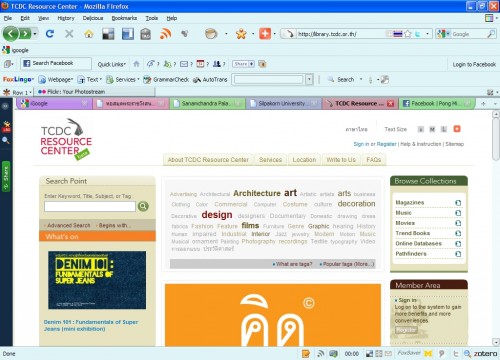Click the Facebook toolbar home icon
Viewport: 500px width, 360px height.
(x=136, y=64)
